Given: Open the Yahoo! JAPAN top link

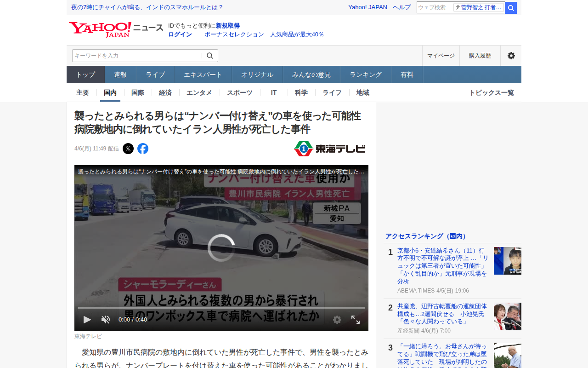Looking at the screenshot, I should [367, 7].
